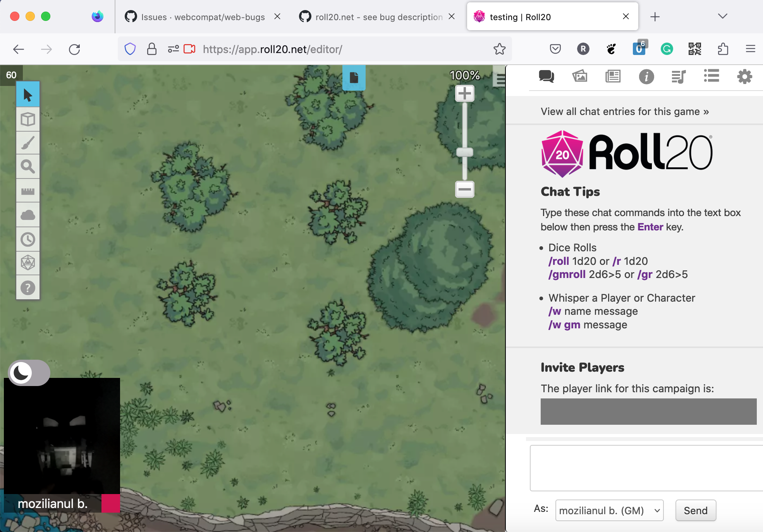Select the ruler measurement tool
This screenshot has width=763, height=532.
pos(27,190)
